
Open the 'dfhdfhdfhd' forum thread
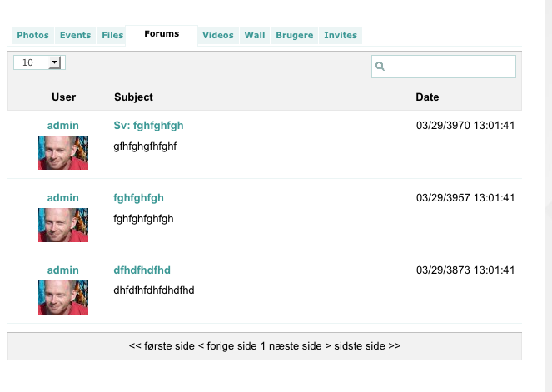click(142, 270)
